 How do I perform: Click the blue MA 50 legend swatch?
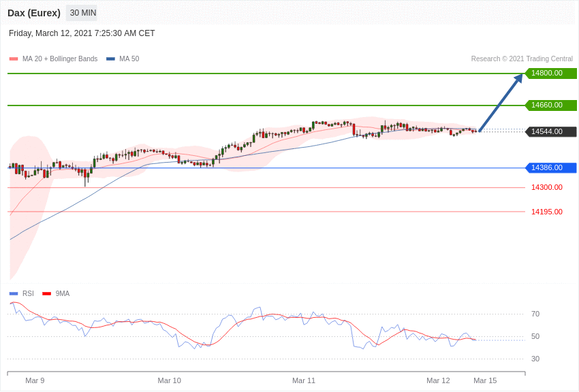coord(110,59)
